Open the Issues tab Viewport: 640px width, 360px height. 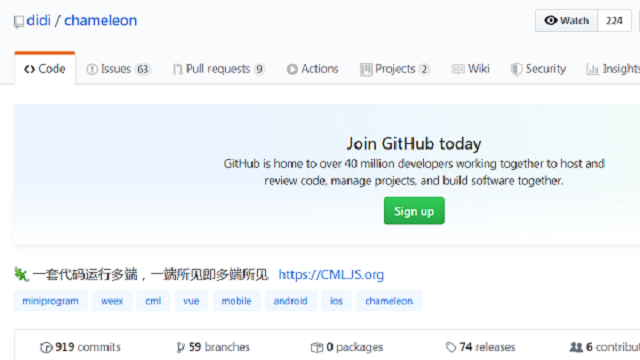(x=118, y=69)
